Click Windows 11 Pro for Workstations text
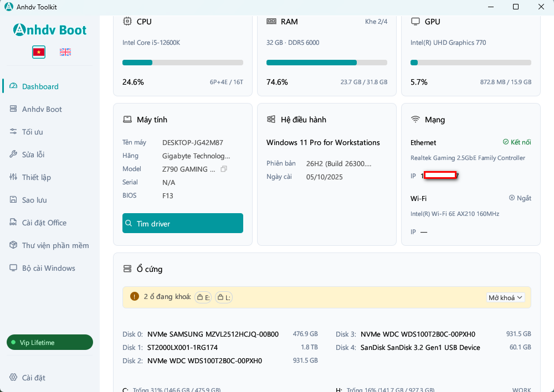 click(x=323, y=142)
